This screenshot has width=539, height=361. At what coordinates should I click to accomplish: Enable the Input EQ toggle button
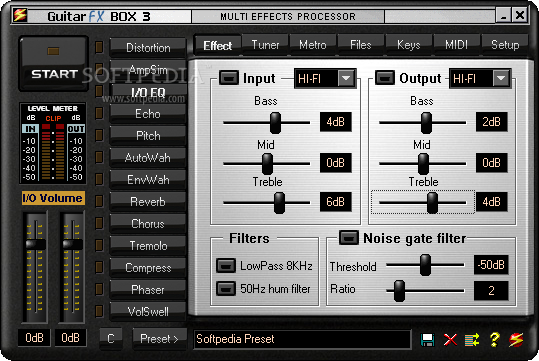[229, 78]
